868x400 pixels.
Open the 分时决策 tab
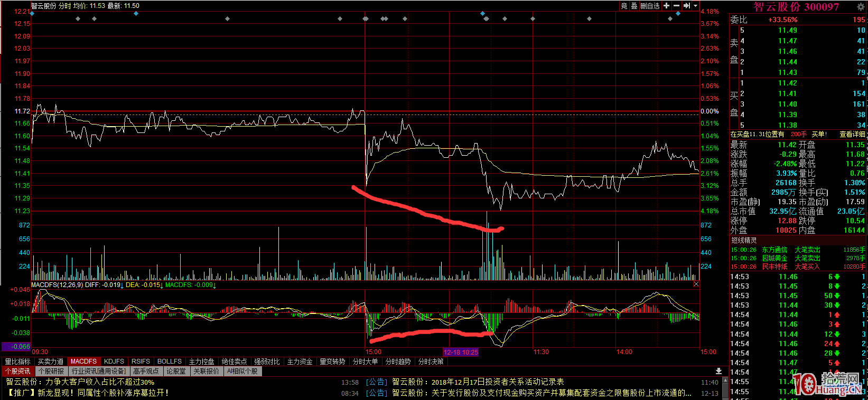431,361
